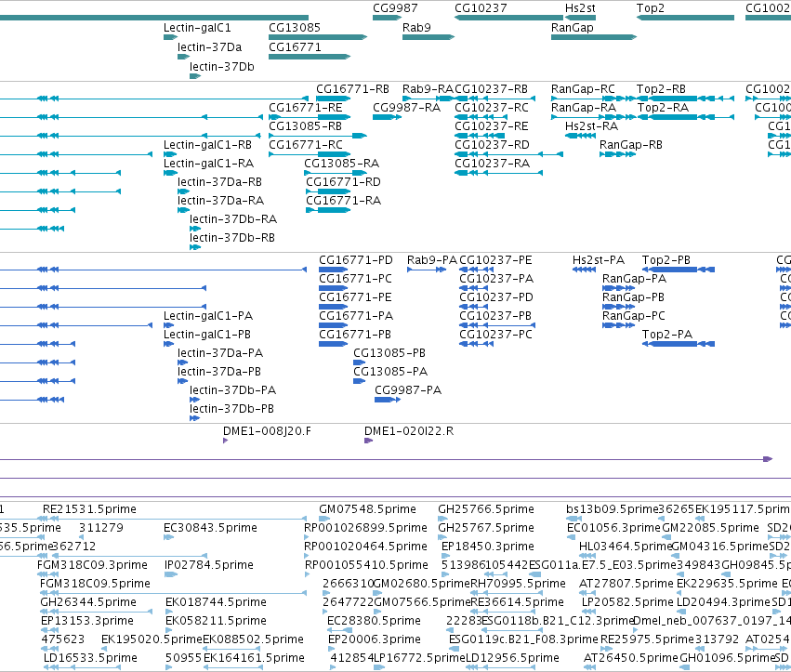Select the CG10237-PE protein label
Screen dimensions: 791x672
click(495, 260)
